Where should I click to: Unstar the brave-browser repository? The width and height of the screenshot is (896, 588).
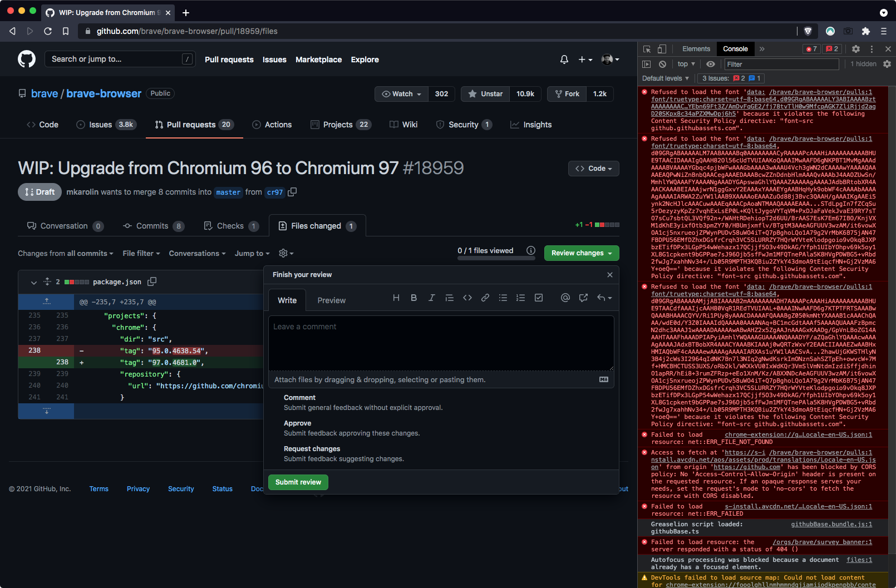(485, 94)
